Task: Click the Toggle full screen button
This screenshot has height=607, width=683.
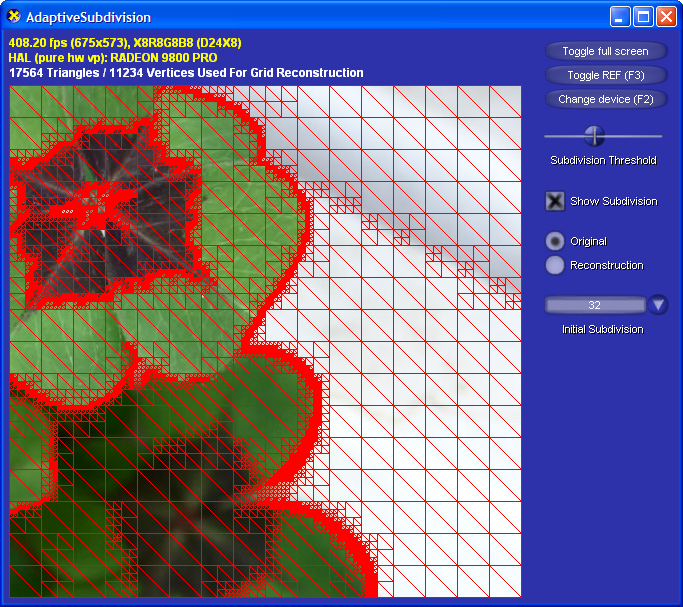Action: tap(605, 51)
